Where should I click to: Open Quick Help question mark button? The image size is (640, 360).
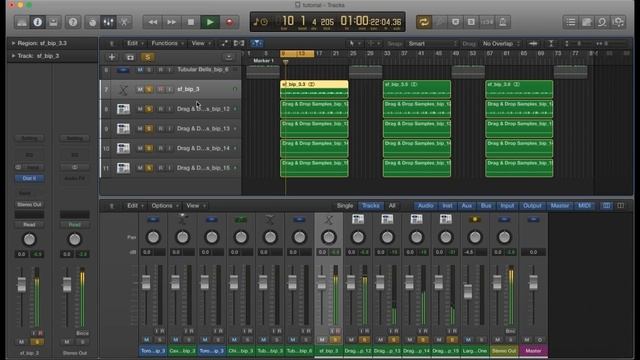pos(73,22)
